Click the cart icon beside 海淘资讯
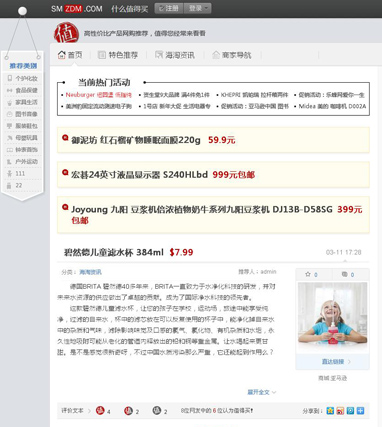The width and height of the screenshot is (382, 427). point(159,55)
